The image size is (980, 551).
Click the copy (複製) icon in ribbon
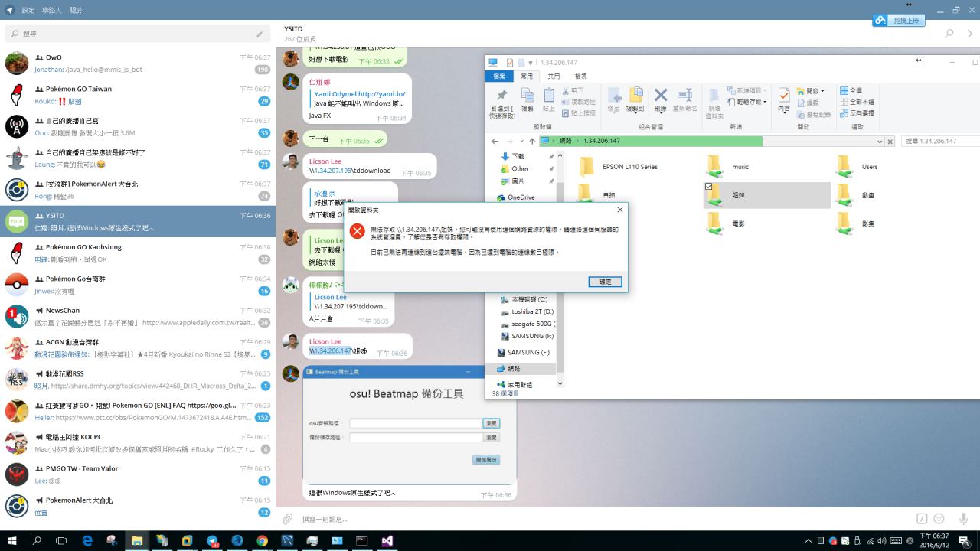[527, 96]
